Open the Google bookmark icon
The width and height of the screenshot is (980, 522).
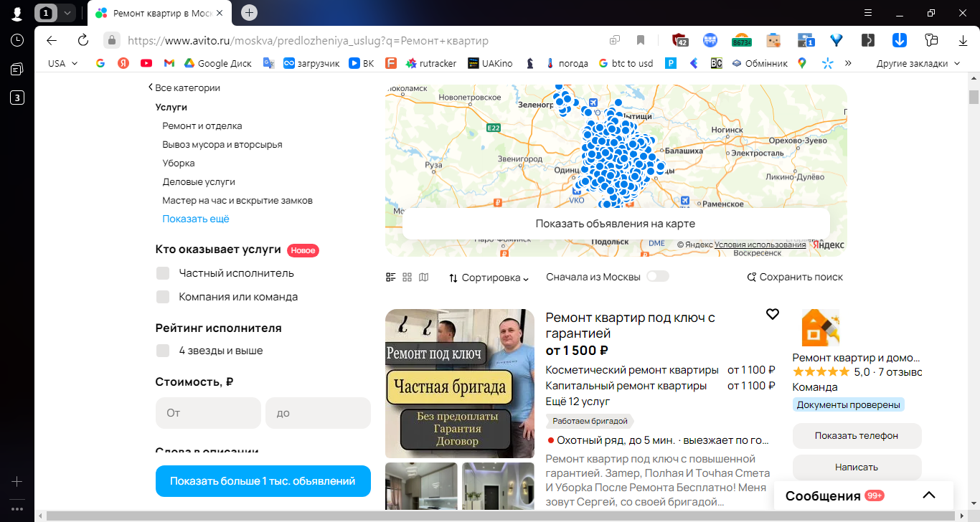(x=100, y=63)
